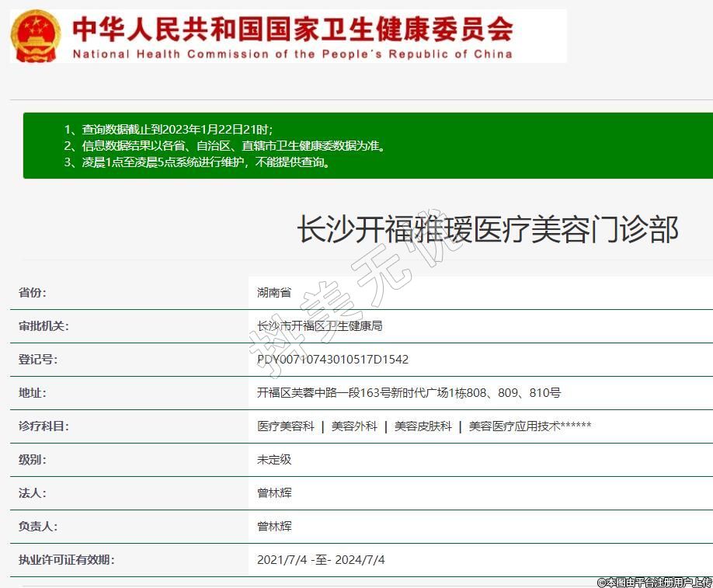Select the 美容外科 department entry
This screenshot has width=713, height=588.
point(354,426)
